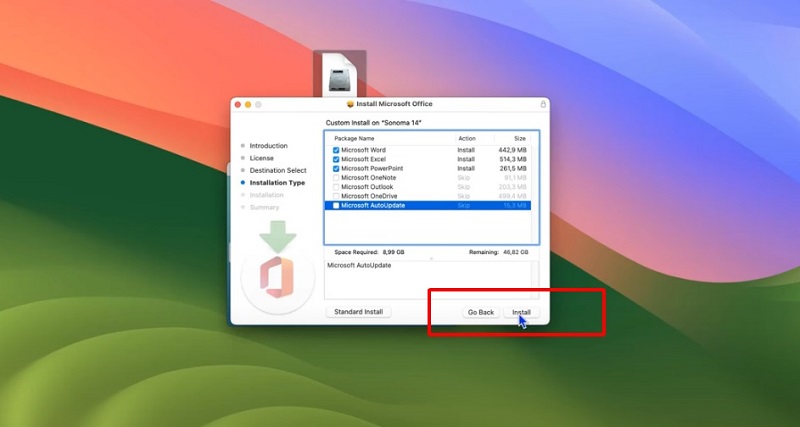
Task: Select the Installation Type step
Action: click(277, 183)
